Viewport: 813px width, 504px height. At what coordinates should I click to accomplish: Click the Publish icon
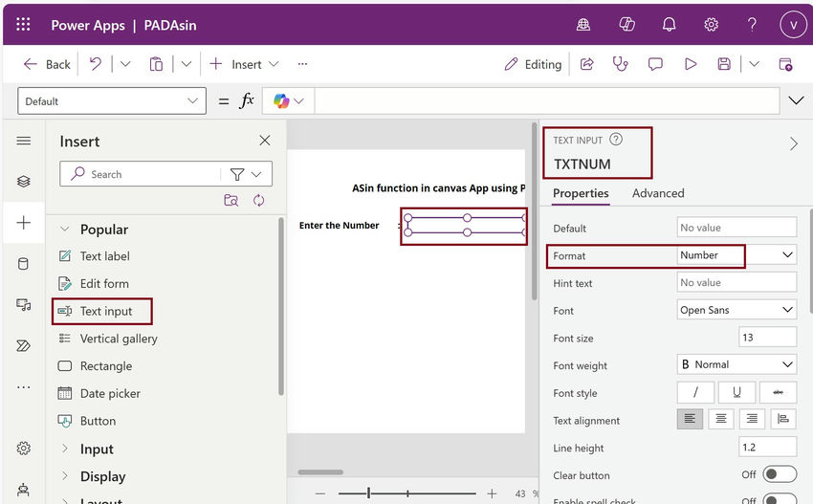point(785,64)
